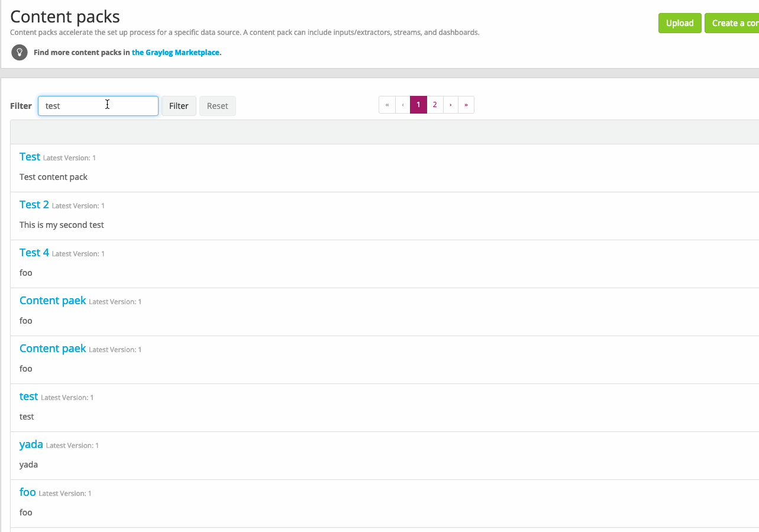The image size is (759, 532).
Task: Open the lowercase "test" content pack
Action: coord(28,396)
